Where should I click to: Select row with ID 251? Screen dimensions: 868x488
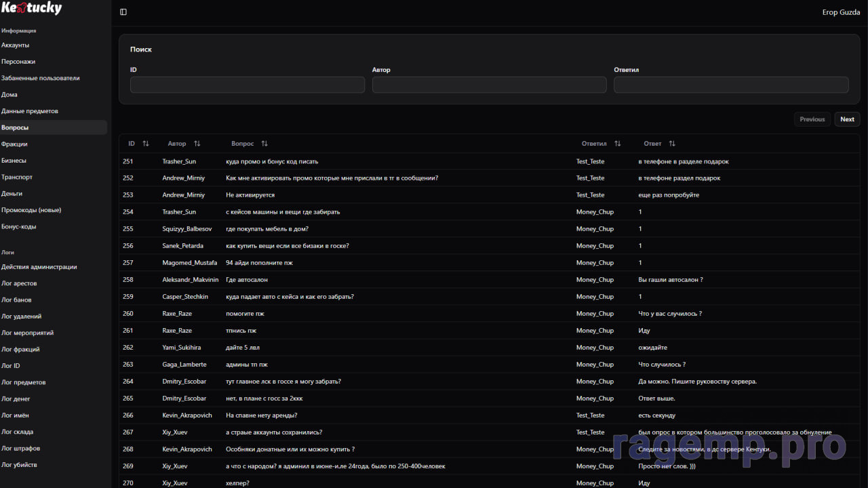[490, 161]
